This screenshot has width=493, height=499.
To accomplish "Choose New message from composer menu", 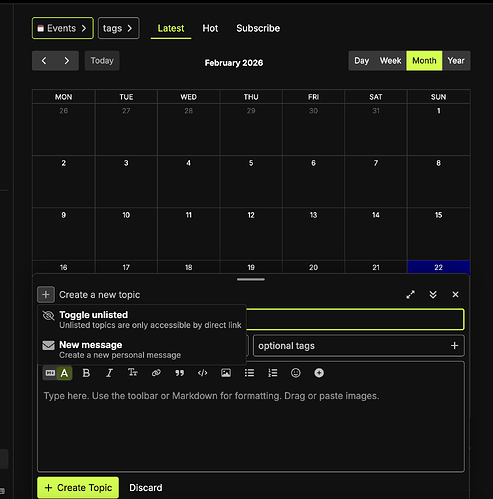I will tap(142, 350).
